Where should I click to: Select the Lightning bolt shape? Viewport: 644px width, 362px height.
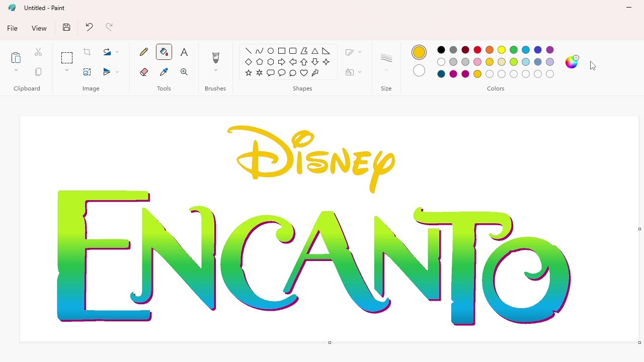(315, 73)
